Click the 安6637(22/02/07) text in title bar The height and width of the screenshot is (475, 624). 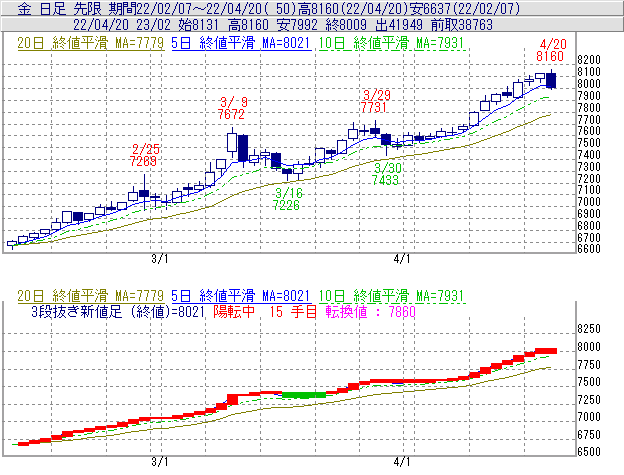coord(466,8)
